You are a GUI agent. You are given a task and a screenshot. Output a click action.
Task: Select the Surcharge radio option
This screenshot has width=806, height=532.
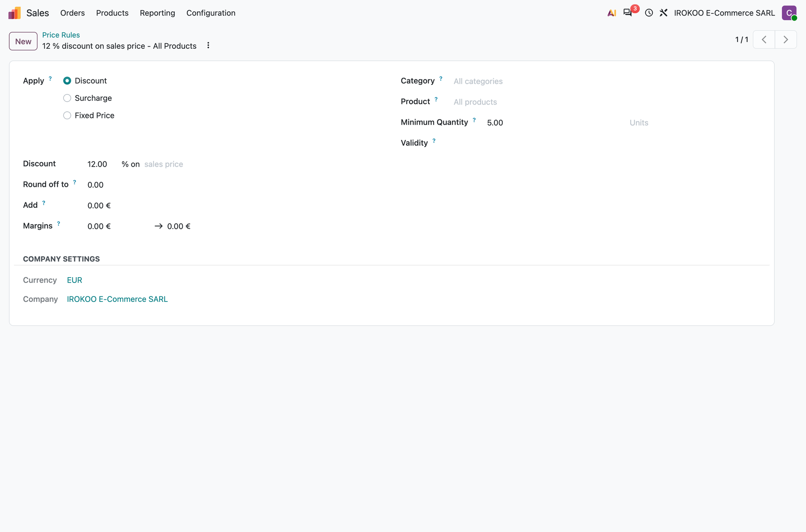tap(67, 98)
